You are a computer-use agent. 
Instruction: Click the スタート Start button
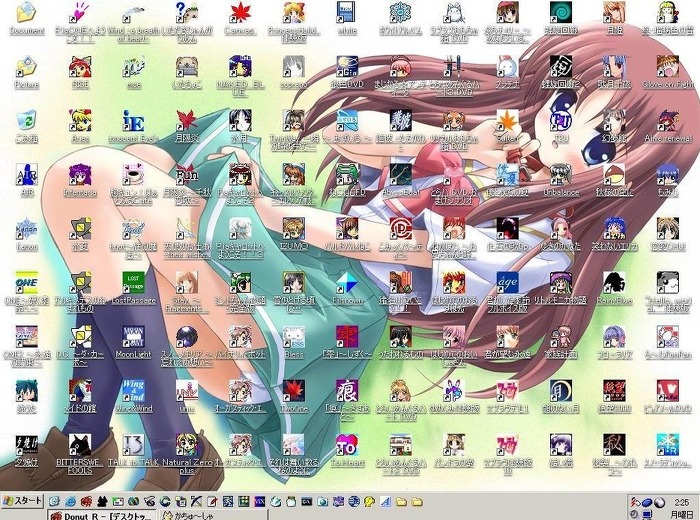point(22,501)
